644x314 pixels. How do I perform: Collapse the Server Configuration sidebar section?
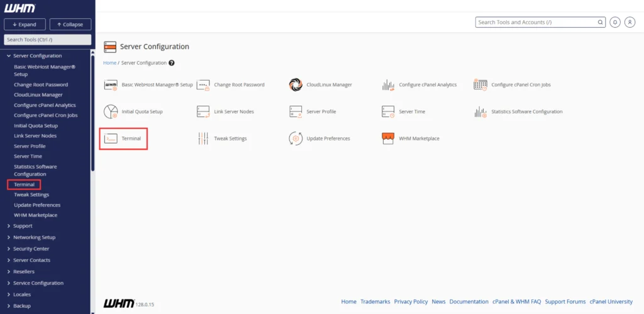pos(9,55)
